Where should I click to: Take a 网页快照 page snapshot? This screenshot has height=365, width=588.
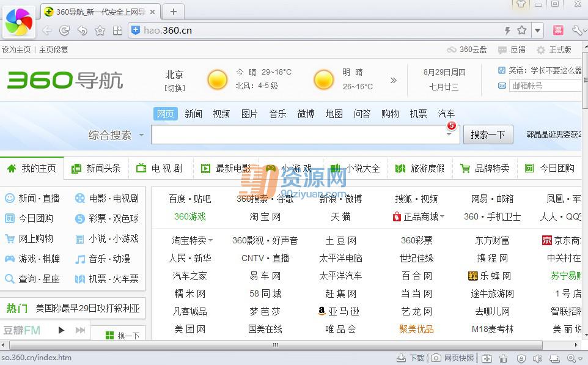click(x=453, y=358)
